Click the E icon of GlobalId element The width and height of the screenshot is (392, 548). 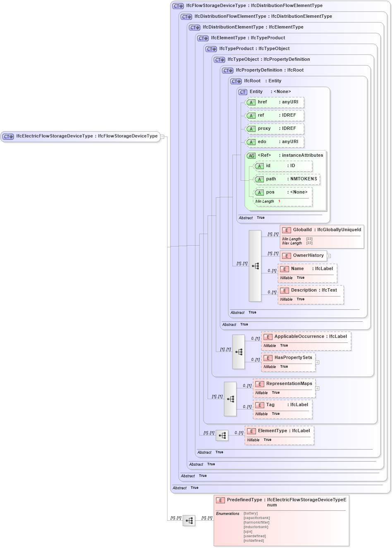286,230
